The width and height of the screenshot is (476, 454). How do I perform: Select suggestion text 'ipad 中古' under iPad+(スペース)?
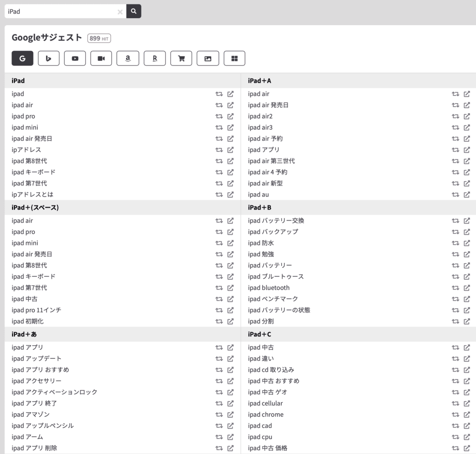24,299
